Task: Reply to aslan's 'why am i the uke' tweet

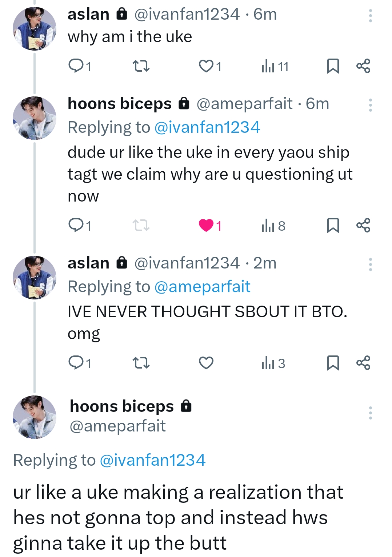Action: pyautogui.click(x=76, y=66)
